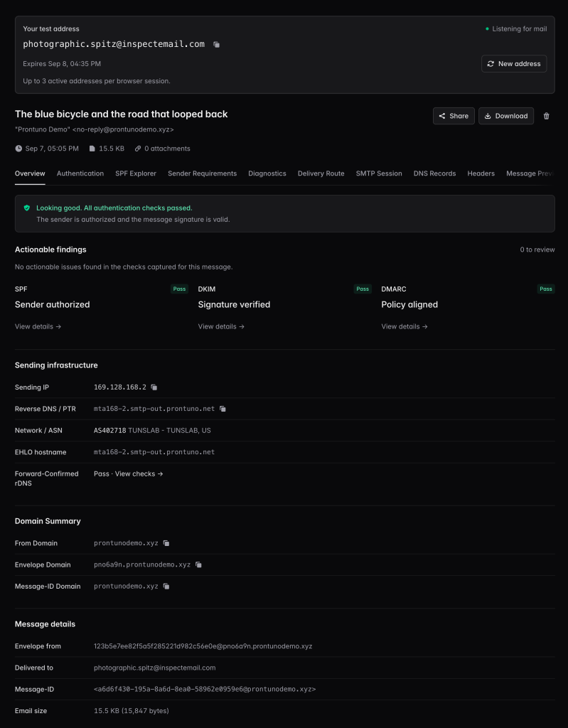Copy the sending IP address

tap(154, 387)
